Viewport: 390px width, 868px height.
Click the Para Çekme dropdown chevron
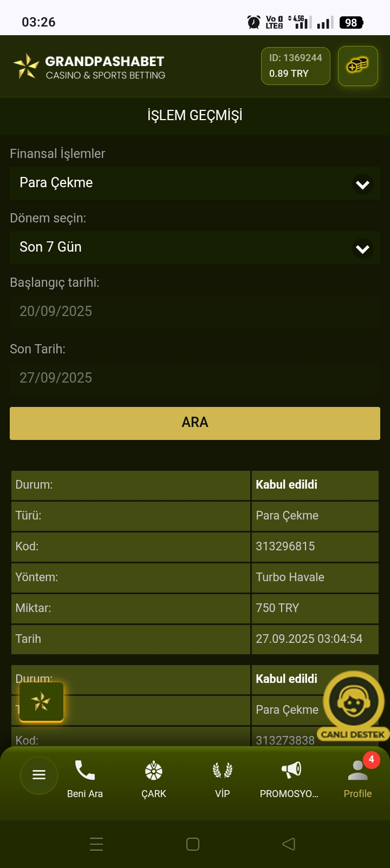[362, 185]
